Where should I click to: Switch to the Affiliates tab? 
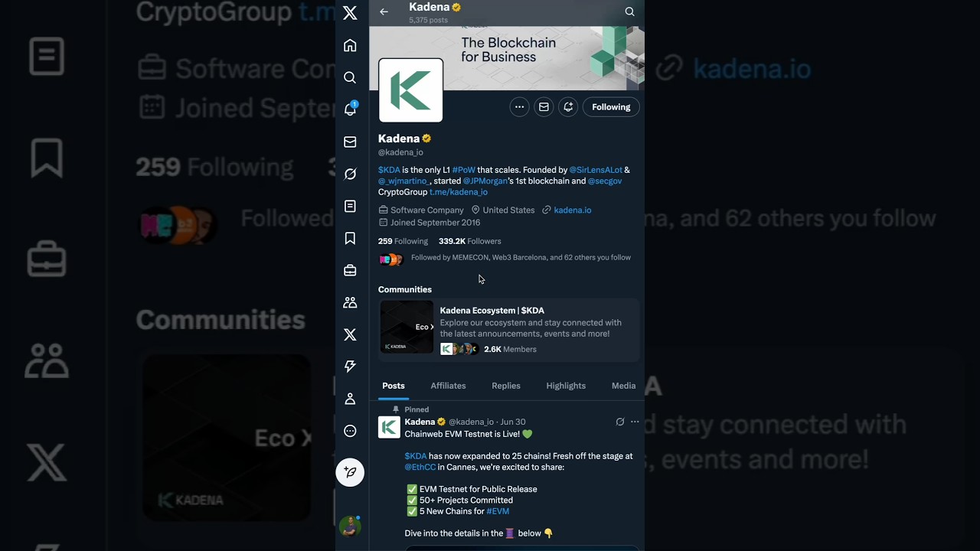pyautogui.click(x=448, y=386)
